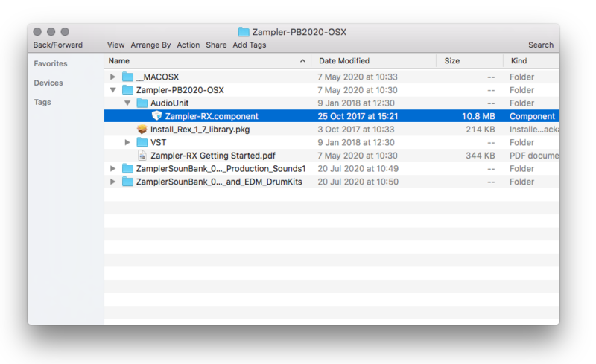Image resolution: width=596 pixels, height=364 pixels.
Task: Click the Favorites sidebar heading
Action: [x=51, y=63]
